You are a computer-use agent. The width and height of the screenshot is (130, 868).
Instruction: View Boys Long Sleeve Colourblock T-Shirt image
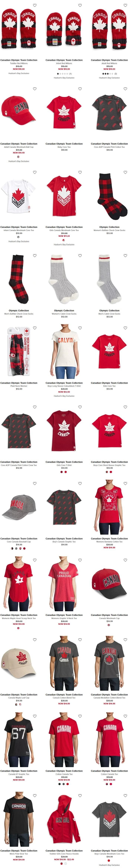64,354
